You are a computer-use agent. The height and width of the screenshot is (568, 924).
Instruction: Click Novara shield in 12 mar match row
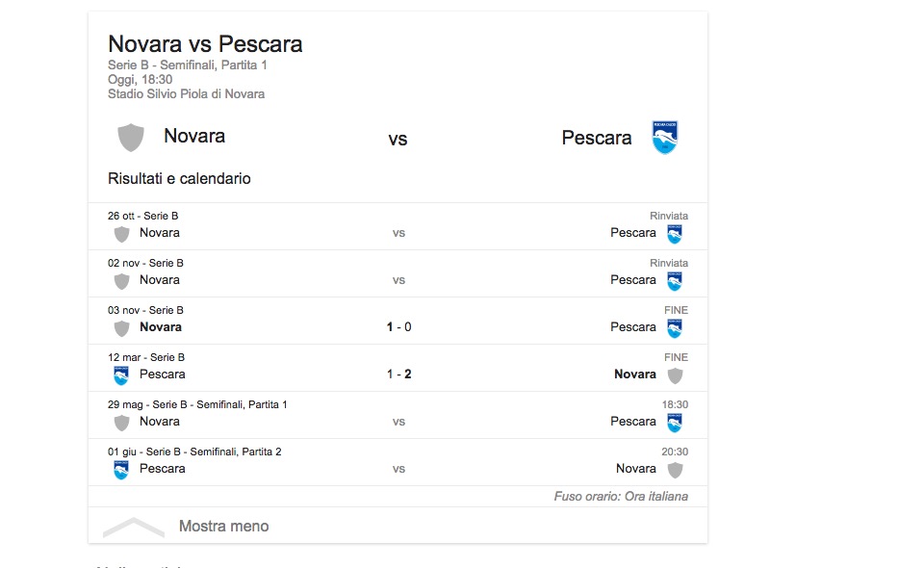tap(675, 375)
